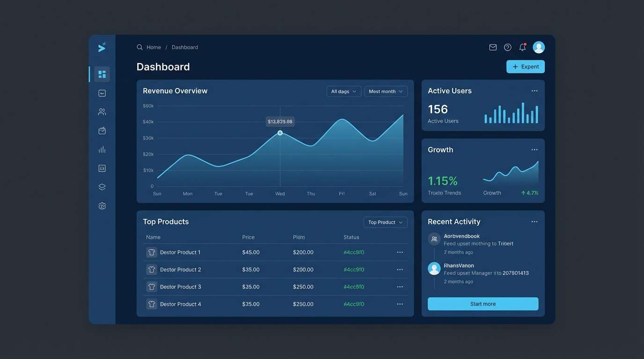Select Dashboard in the breadcrumb trail
The image size is (644, 359).
click(x=184, y=47)
